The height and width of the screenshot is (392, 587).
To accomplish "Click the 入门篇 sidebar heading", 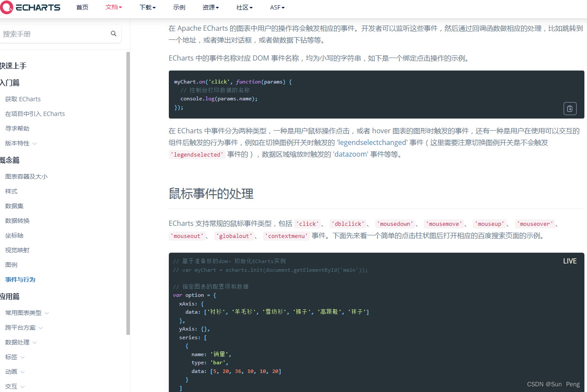I will click(10, 83).
